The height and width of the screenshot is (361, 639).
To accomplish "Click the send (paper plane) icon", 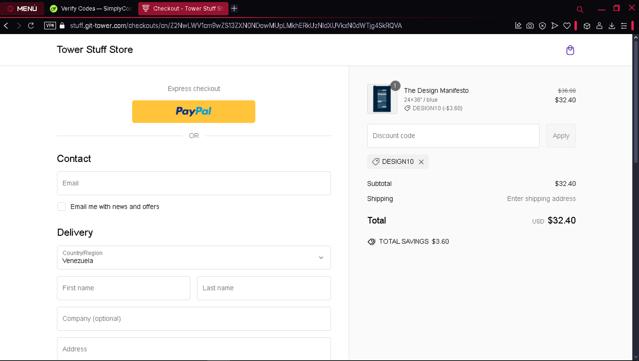I will coord(554,26).
